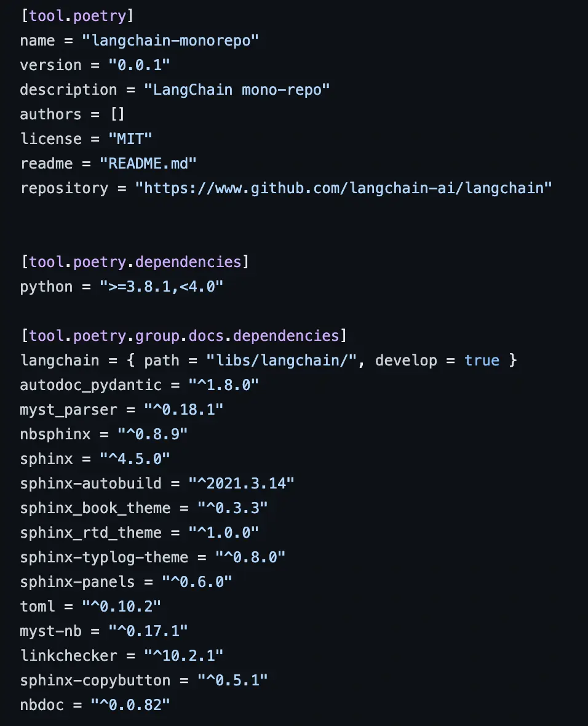Click the toml version "^0.10.2"
The image size is (588, 726).
(122, 607)
